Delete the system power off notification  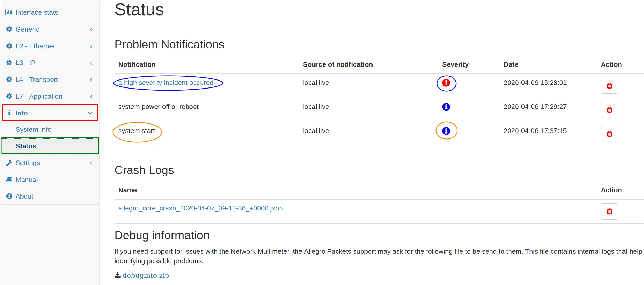(609, 110)
